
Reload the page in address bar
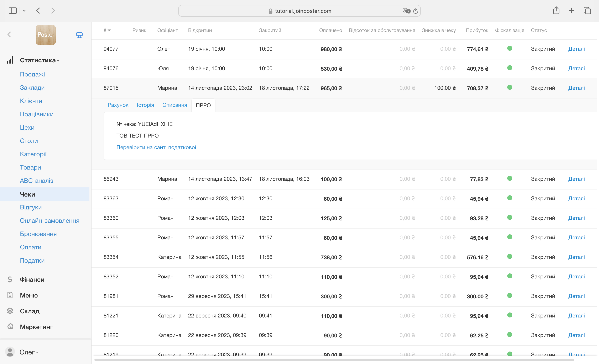[416, 11]
